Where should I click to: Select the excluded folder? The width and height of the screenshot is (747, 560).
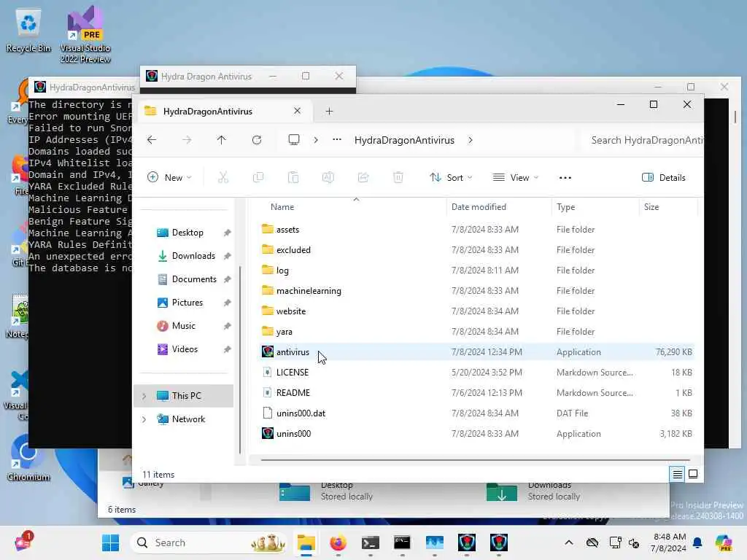click(293, 250)
